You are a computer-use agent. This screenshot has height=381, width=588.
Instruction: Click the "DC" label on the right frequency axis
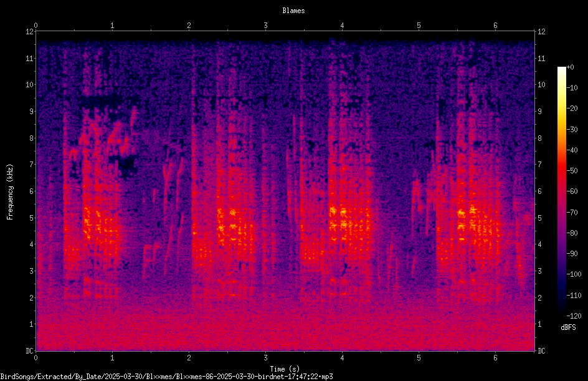pyautogui.click(x=541, y=351)
